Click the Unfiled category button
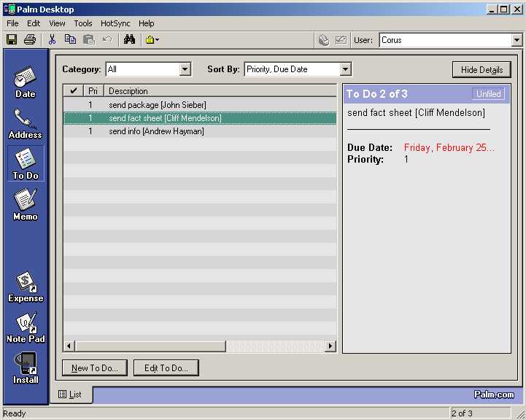Screen dimensions: 526x420 (489, 94)
